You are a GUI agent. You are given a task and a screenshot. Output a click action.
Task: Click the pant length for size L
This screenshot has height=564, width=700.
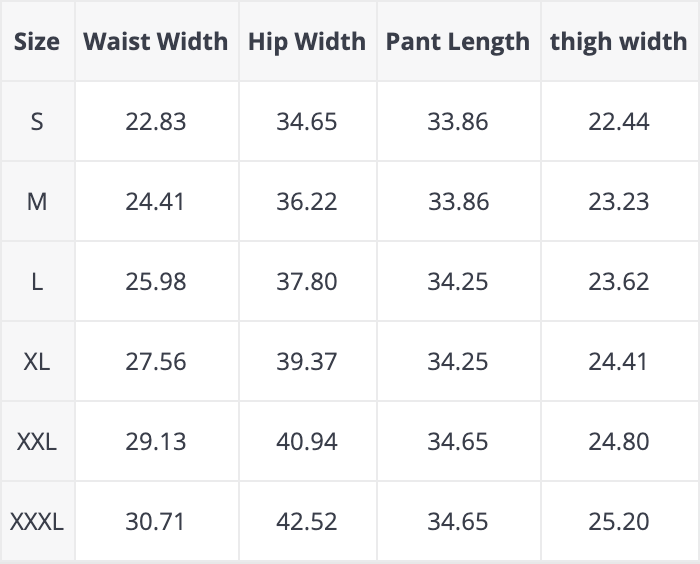(458, 282)
